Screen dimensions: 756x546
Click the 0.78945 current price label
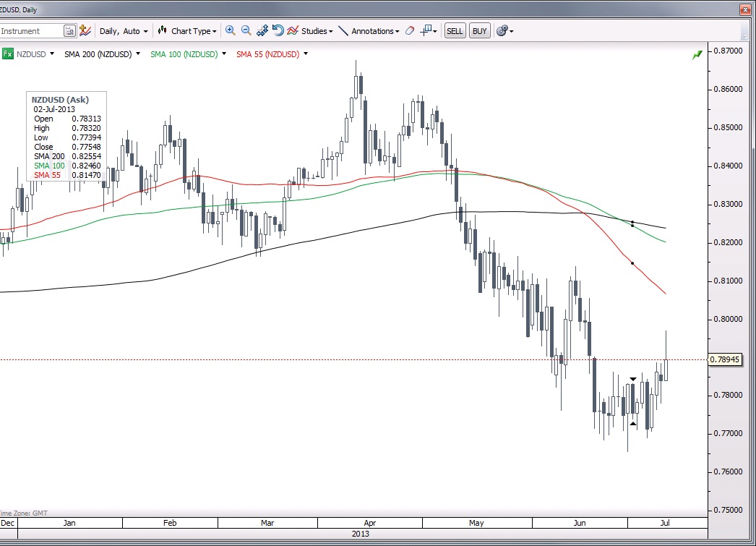pyautogui.click(x=723, y=359)
